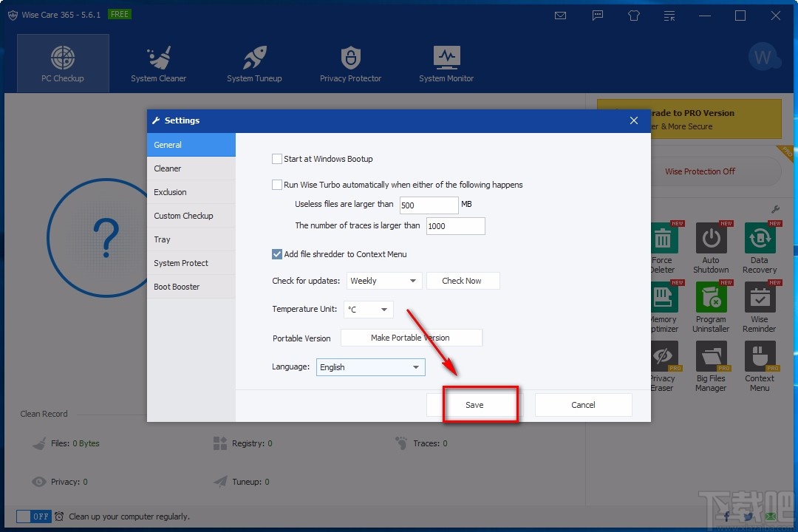Click the Privacy eye icon in Clean Record
Image resolution: width=798 pixels, height=532 pixels.
tap(38, 482)
